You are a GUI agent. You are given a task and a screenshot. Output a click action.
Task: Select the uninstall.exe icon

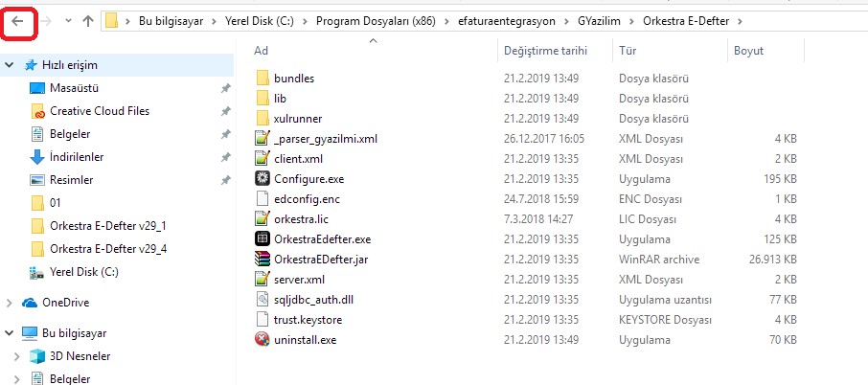[262, 339]
